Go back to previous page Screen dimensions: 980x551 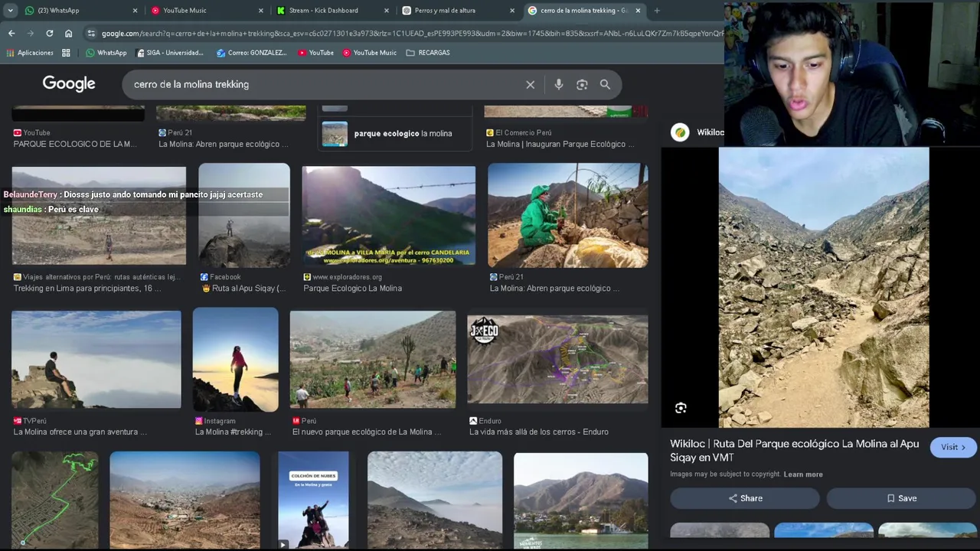(x=11, y=33)
